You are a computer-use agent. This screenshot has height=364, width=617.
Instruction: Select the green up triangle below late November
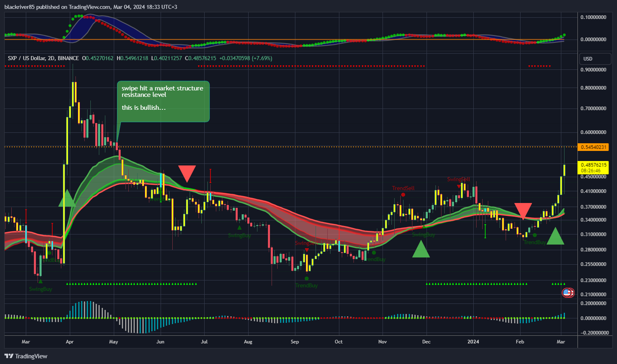point(421,249)
